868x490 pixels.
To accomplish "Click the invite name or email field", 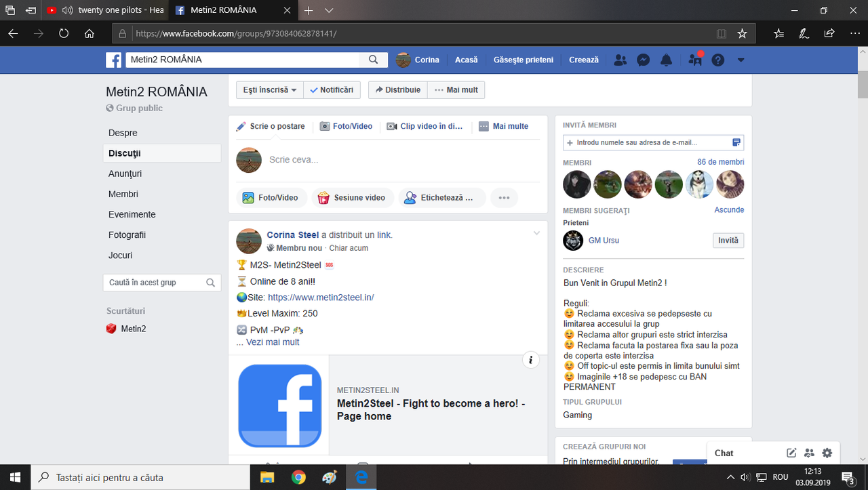I will point(654,142).
